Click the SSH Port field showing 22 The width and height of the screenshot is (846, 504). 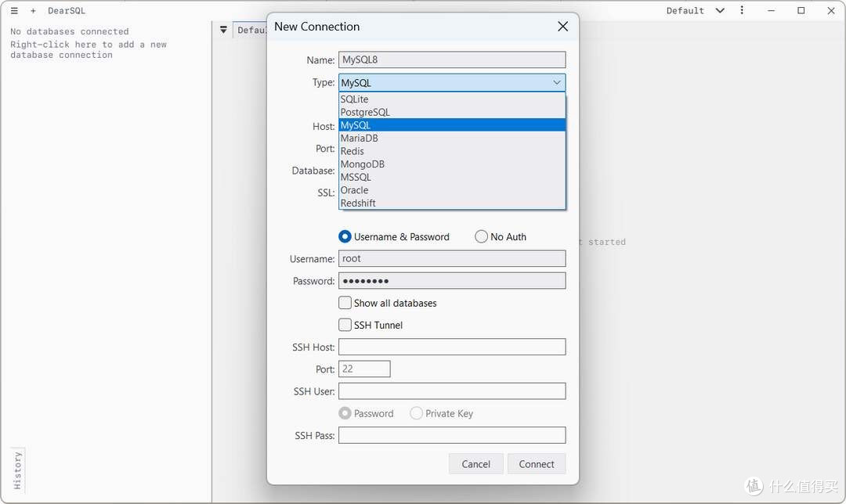(364, 369)
